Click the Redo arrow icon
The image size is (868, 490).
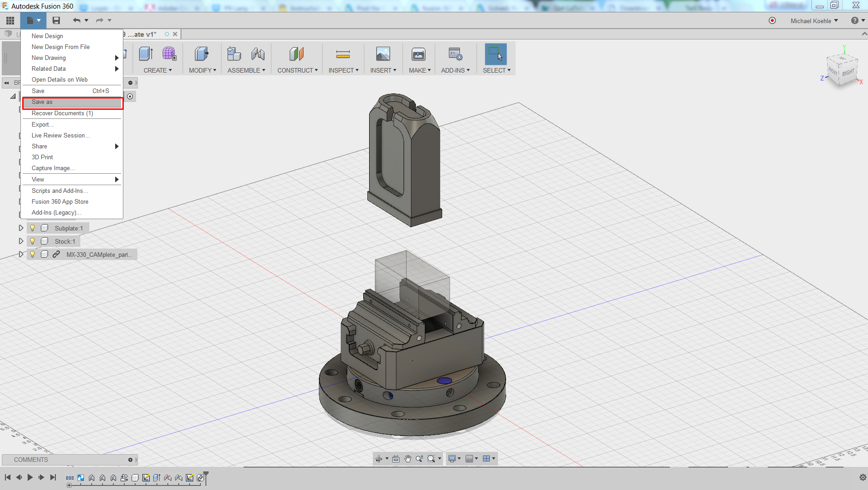coord(100,20)
